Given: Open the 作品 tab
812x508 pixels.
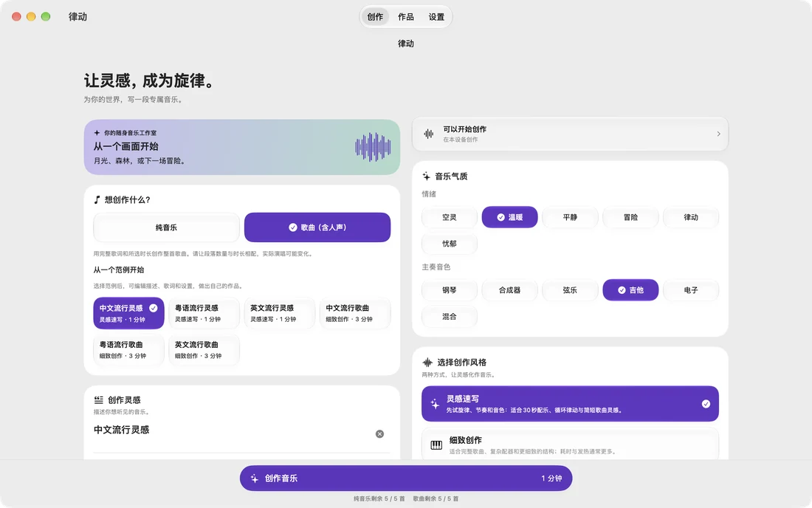Looking at the screenshot, I should [x=405, y=17].
